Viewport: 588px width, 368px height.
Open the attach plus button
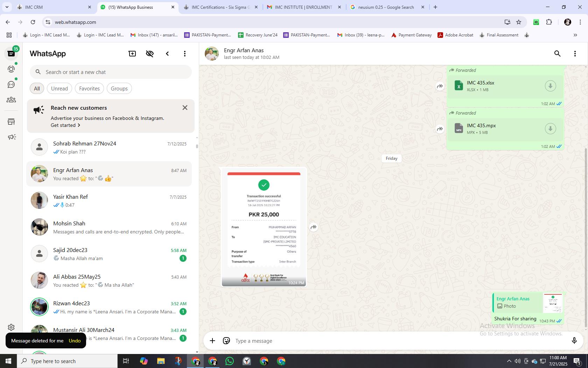pos(212,341)
